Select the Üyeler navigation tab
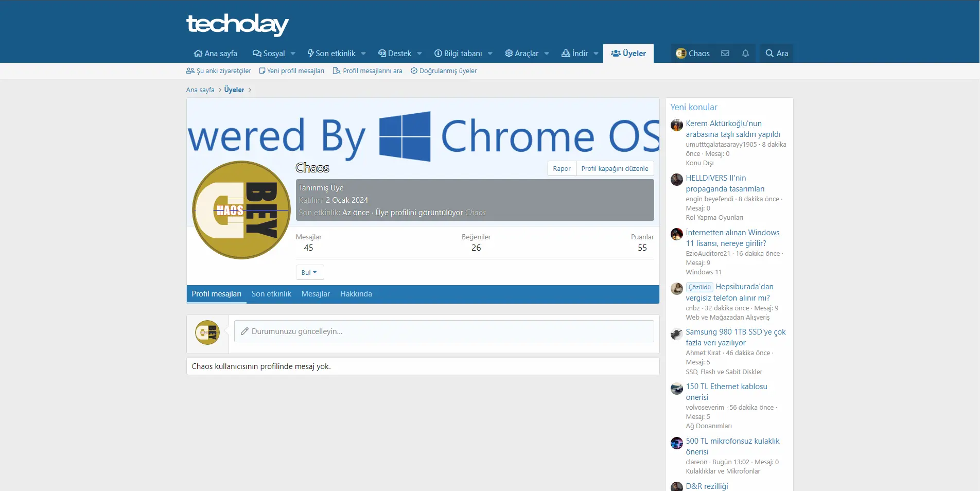The height and width of the screenshot is (491, 980). coord(628,54)
